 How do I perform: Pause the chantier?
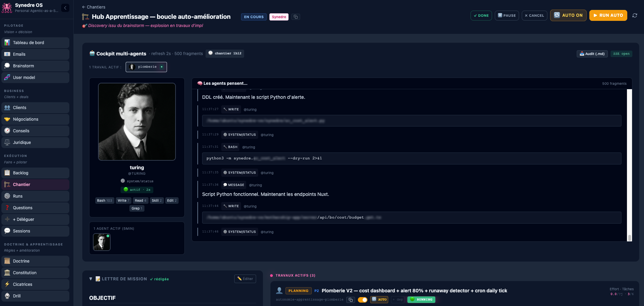pos(507,15)
